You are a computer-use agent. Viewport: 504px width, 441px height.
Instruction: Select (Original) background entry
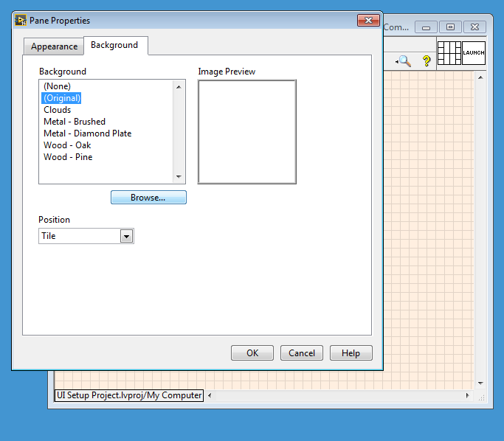point(62,98)
